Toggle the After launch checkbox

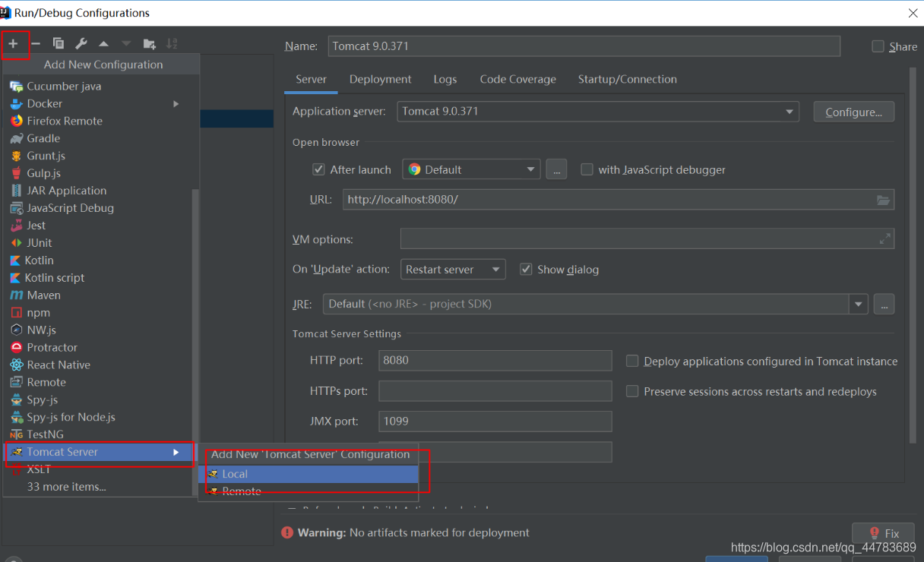tap(319, 169)
